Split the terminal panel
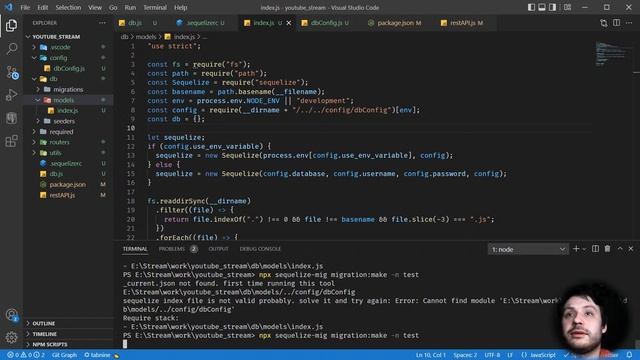 596,249
